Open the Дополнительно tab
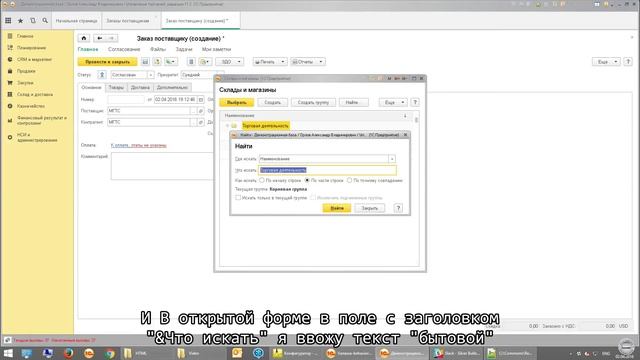 pyautogui.click(x=172, y=87)
